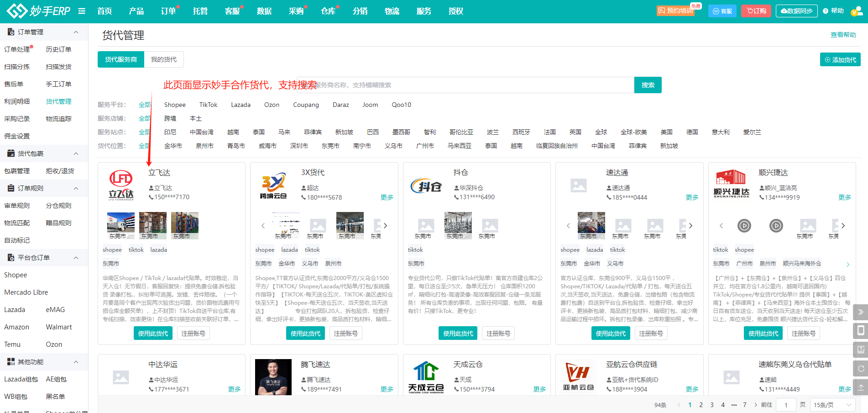Viewport: 868px width, 413px height.
Task: Open the 15条/页 page size dropdown
Action: [833, 405]
